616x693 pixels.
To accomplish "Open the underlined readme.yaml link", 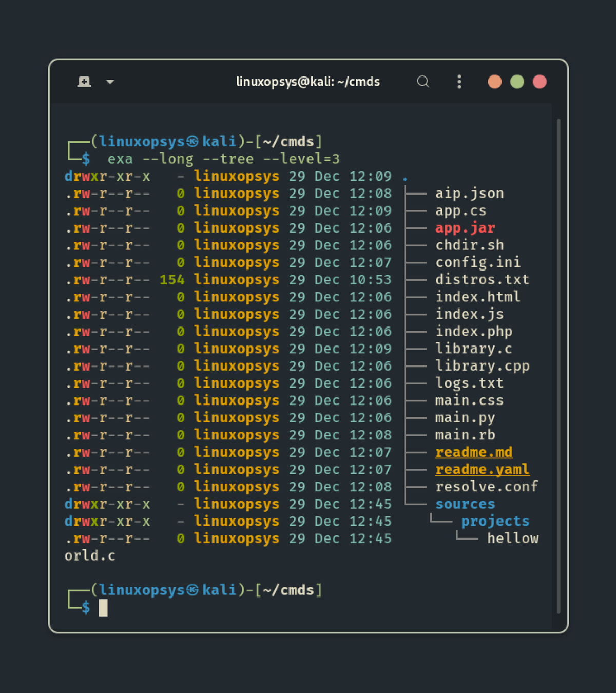I will click(482, 470).
